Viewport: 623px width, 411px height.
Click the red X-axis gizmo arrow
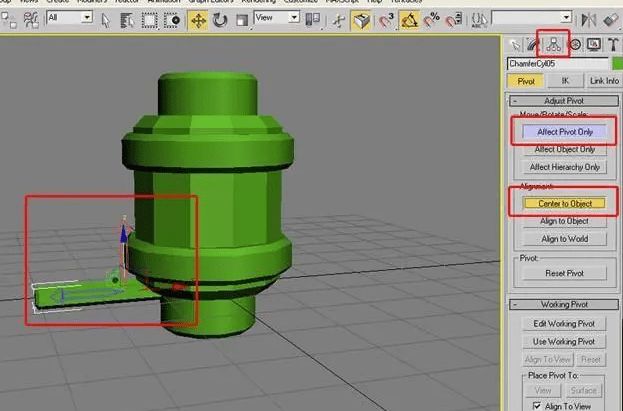click(179, 287)
